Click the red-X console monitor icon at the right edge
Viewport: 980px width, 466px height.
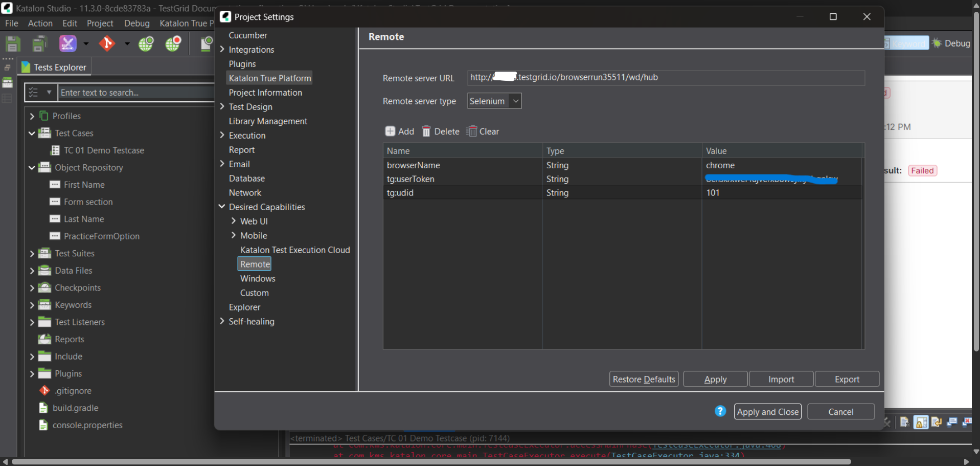(x=967, y=422)
